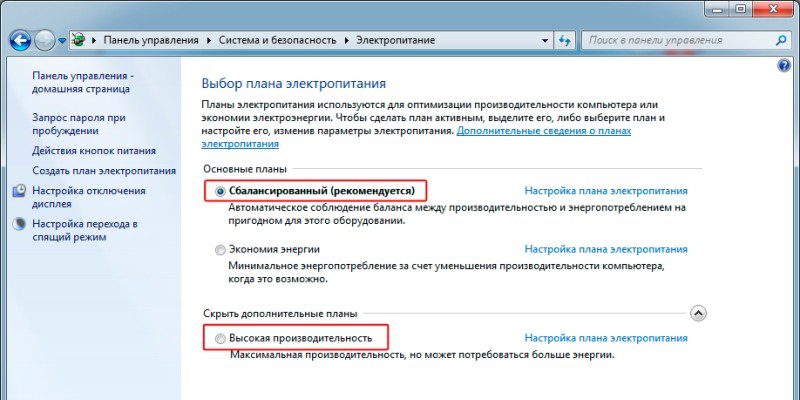Image resolution: width=800 pixels, height=400 pixels.
Task: Open Настройка перехода в спящий режим link
Action: [x=85, y=230]
